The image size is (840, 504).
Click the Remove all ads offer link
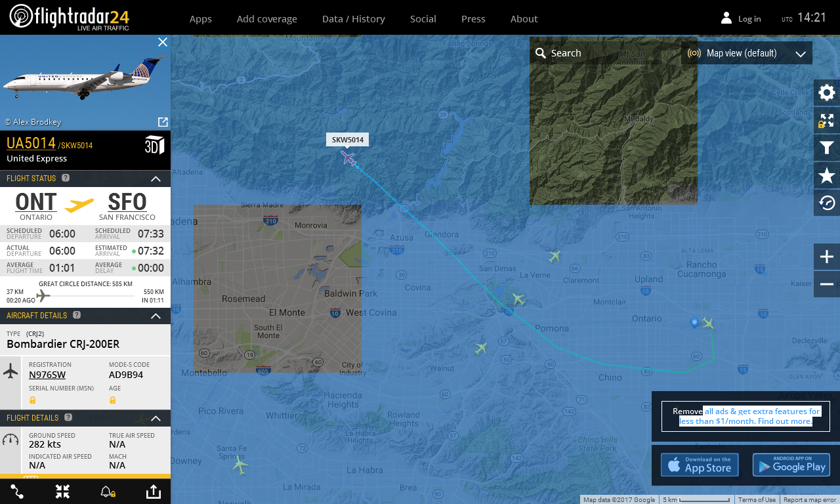click(x=745, y=416)
